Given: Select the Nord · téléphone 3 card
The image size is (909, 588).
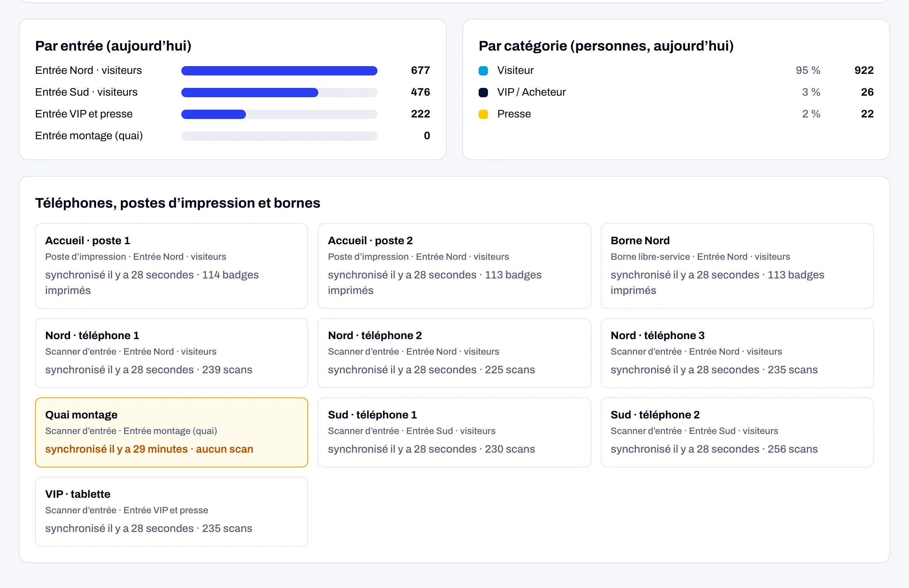Looking at the screenshot, I should coord(737,353).
